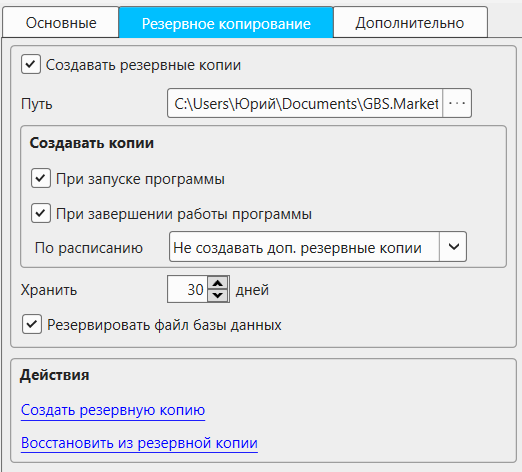This screenshot has height=472, width=522.
Task: Click the Хранить days value field
Action: [x=188, y=289]
